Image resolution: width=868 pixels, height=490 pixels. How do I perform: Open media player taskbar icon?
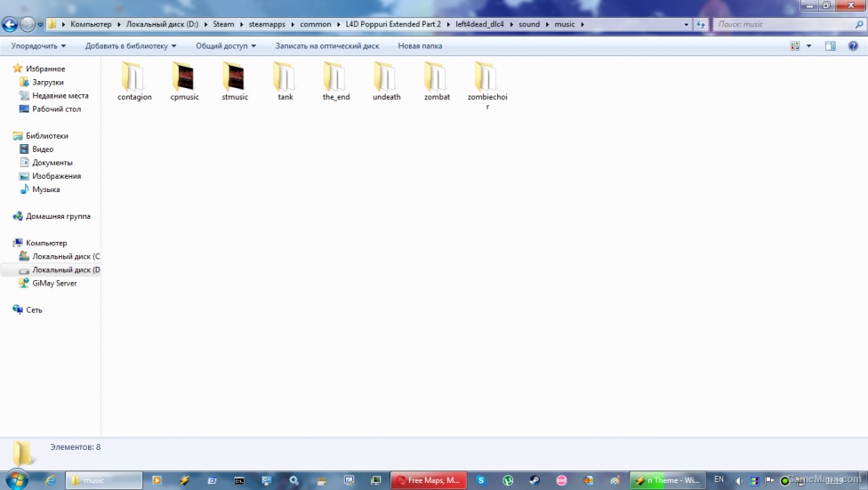click(x=157, y=480)
